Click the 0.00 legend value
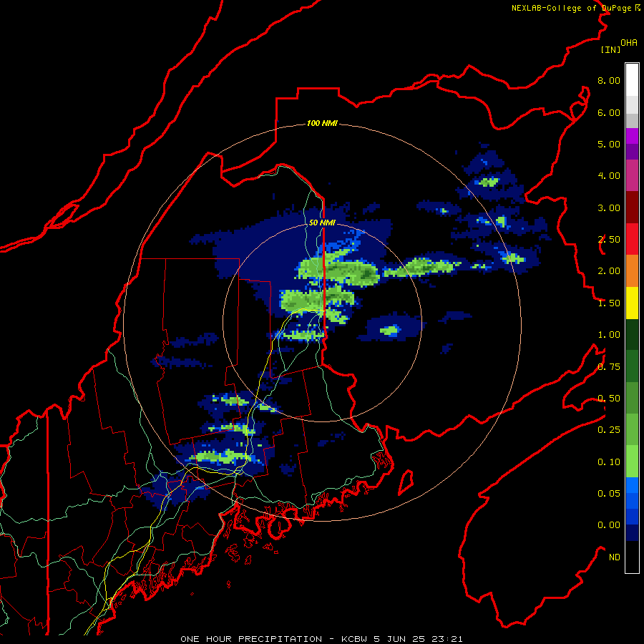This screenshot has height=644, width=644. click(609, 525)
